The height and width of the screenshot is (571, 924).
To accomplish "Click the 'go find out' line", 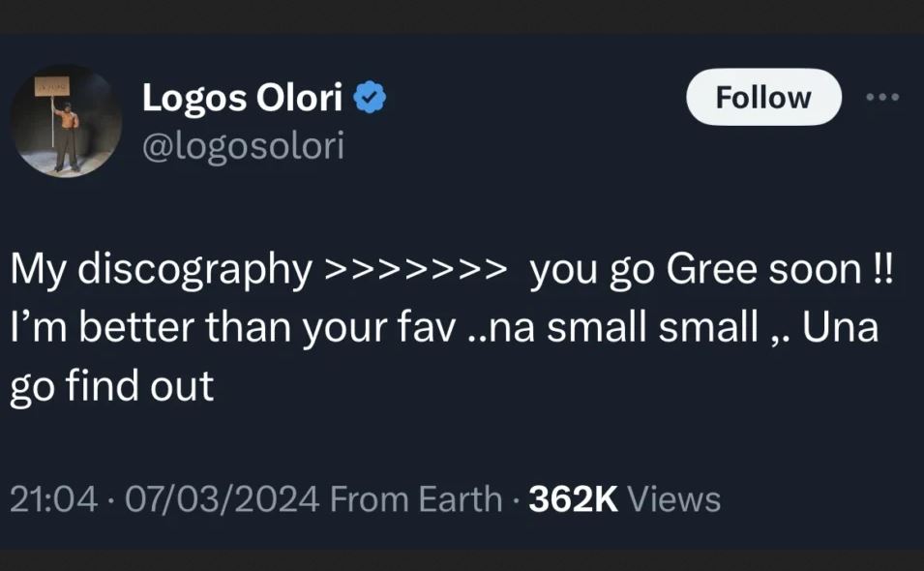I will coord(111,385).
